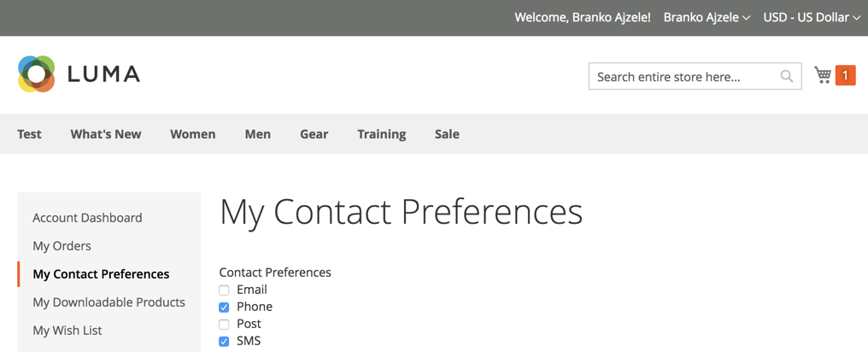This screenshot has height=352, width=868.
Task: Open the Sale menu item
Action: [447, 134]
